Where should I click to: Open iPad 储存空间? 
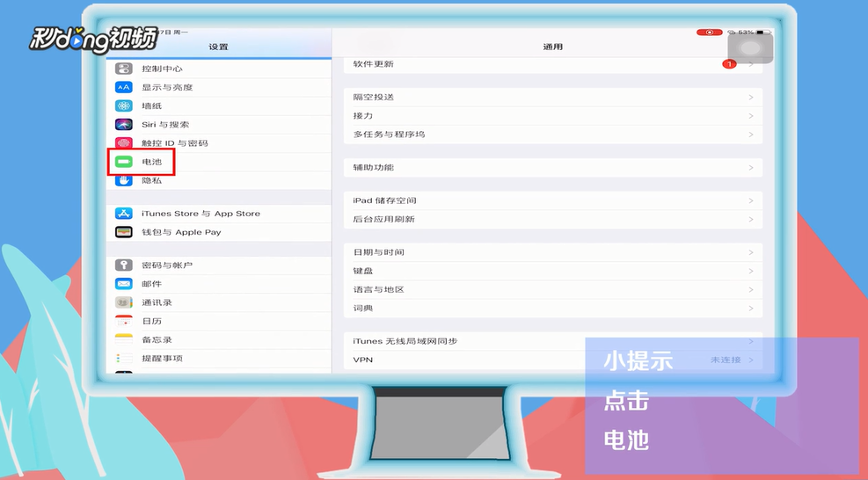[553, 200]
